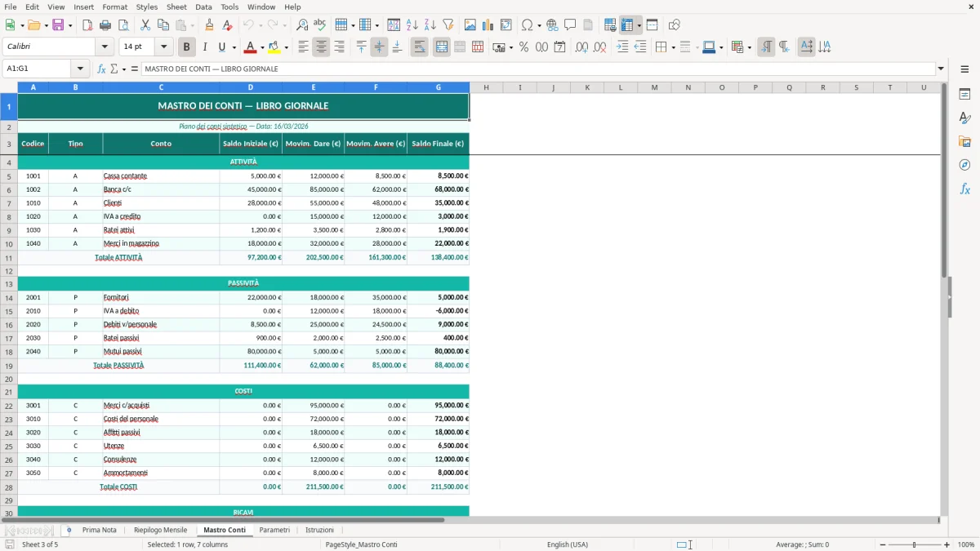Click the zoom slider in the status bar

pyautogui.click(x=915, y=544)
